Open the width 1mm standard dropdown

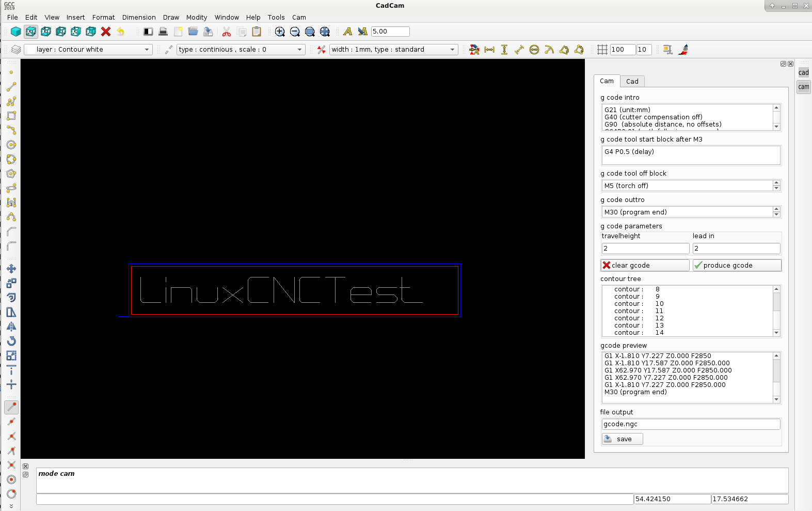[393, 50]
